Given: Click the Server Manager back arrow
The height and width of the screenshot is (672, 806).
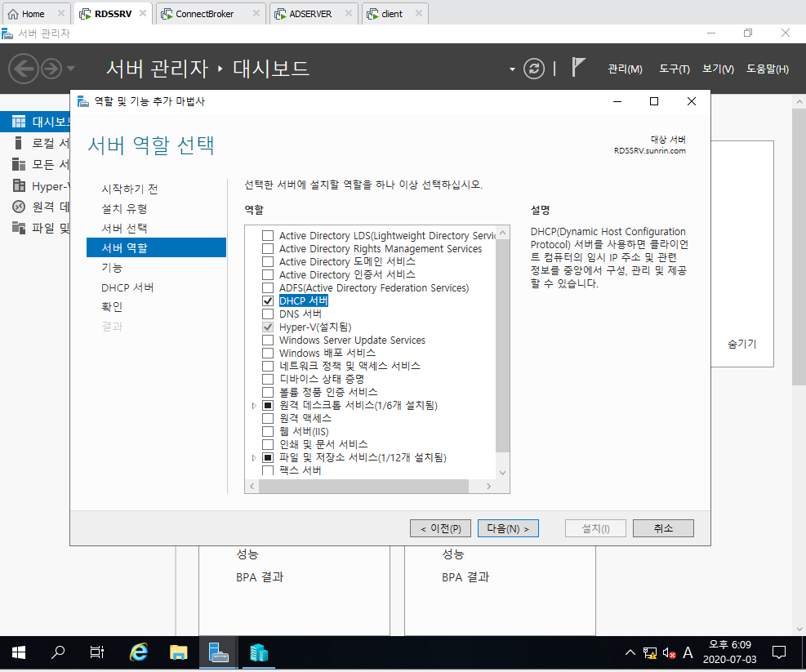Looking at the screenshot, I should click(x=24, y=69).
